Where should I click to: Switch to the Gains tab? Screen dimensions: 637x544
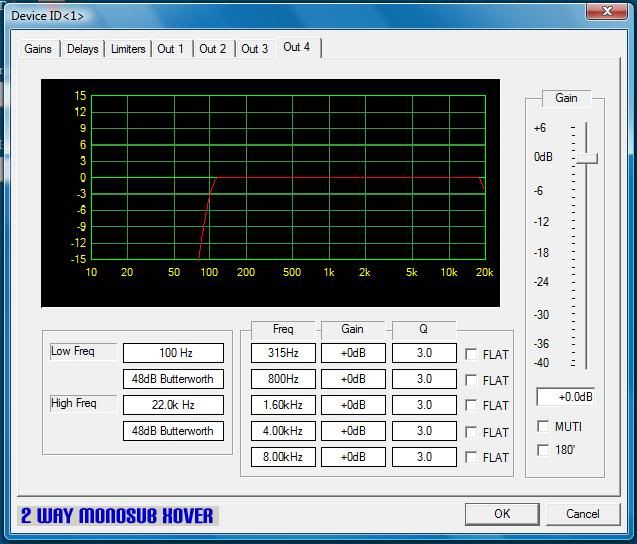point(38,49)
